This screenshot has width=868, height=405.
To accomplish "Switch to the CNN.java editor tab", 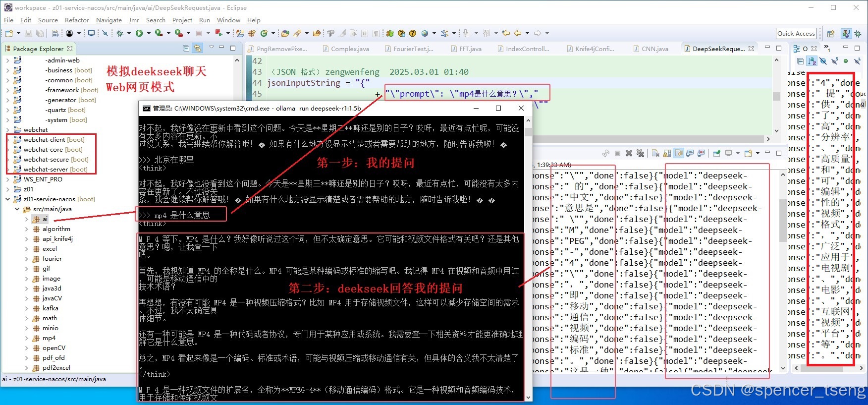I will (650, 49).
